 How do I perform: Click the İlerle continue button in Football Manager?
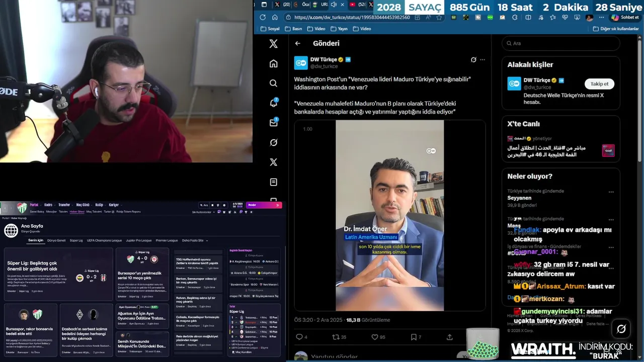(x=264, y=205)
